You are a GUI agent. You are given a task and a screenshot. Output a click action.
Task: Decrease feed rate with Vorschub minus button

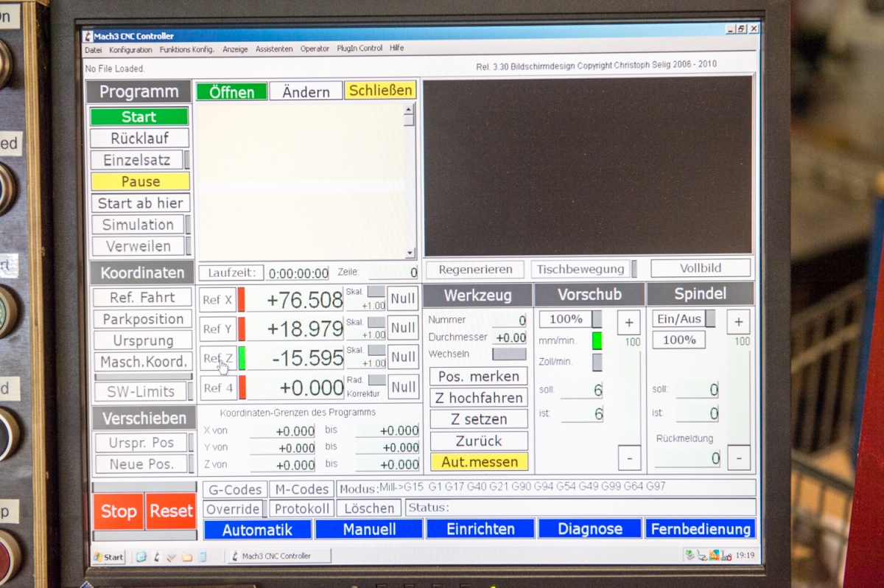(629, 458)
